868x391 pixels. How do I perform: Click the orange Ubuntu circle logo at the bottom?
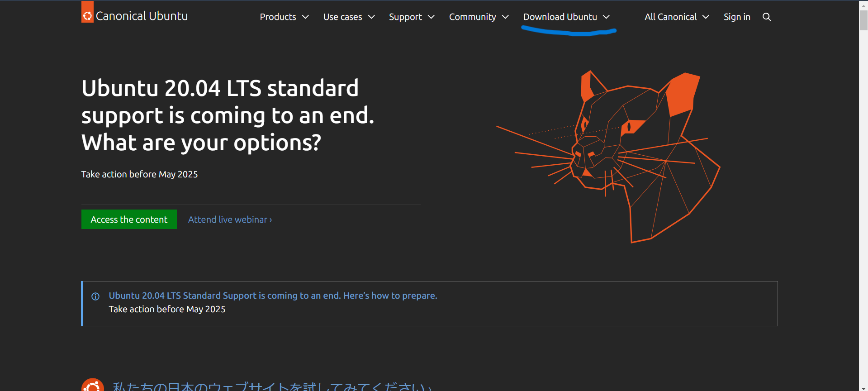point(93,386)
